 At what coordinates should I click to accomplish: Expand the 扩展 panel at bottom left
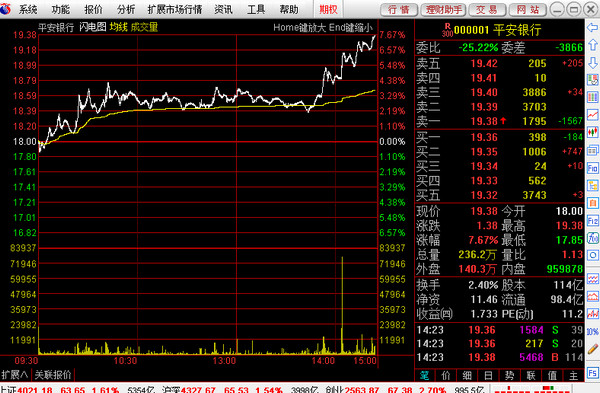tap(15, 375)
